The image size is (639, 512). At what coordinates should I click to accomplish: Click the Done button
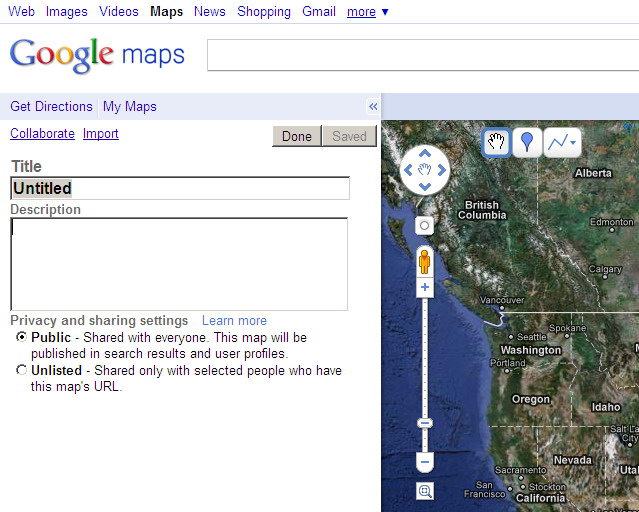297,136
